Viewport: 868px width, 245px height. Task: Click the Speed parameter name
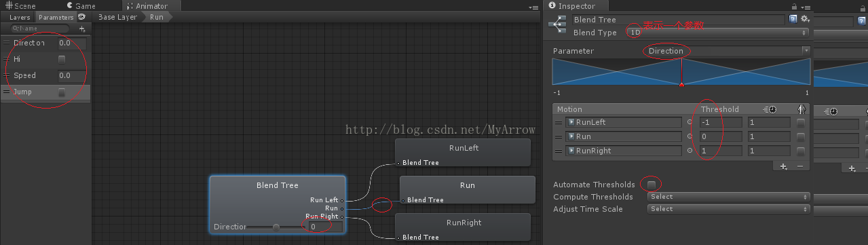point(25,75)
